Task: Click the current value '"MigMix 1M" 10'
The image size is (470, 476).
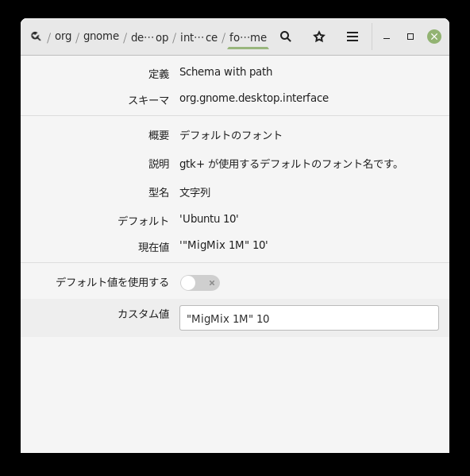Action: tap(224, 245)
